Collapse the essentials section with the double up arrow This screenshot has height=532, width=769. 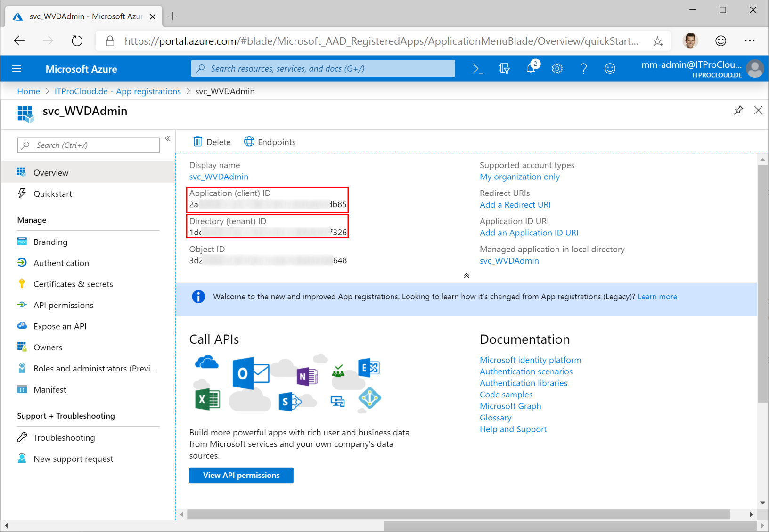click(466, 275)
